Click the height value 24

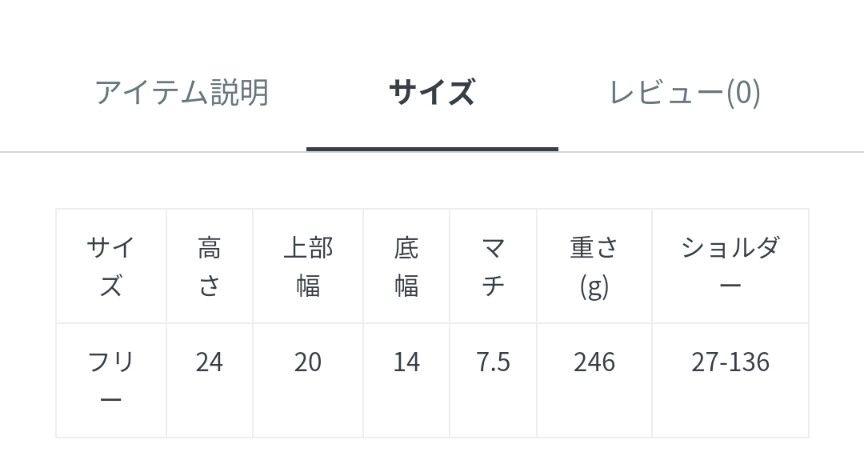tap(209, 362)
